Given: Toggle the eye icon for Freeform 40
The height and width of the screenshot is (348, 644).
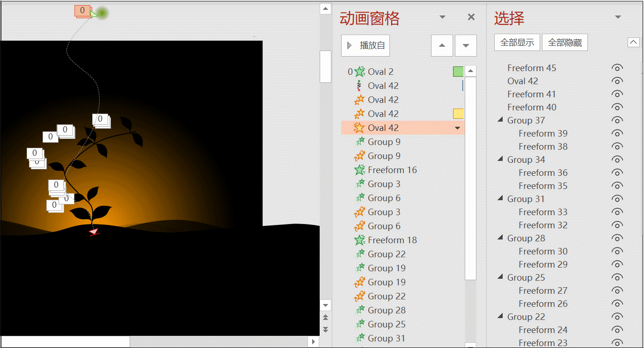Looking at the screenshot, I should pos(617,107).
